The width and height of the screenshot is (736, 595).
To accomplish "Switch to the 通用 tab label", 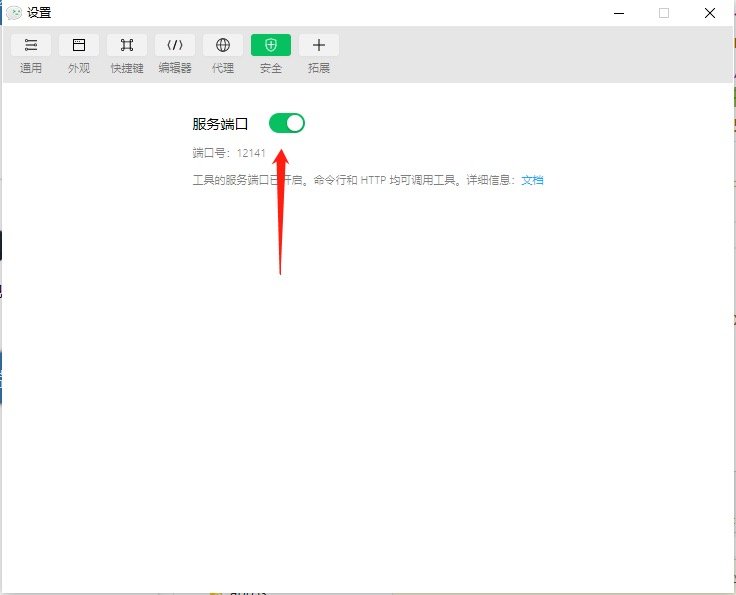I will click(x=31, y=68).
